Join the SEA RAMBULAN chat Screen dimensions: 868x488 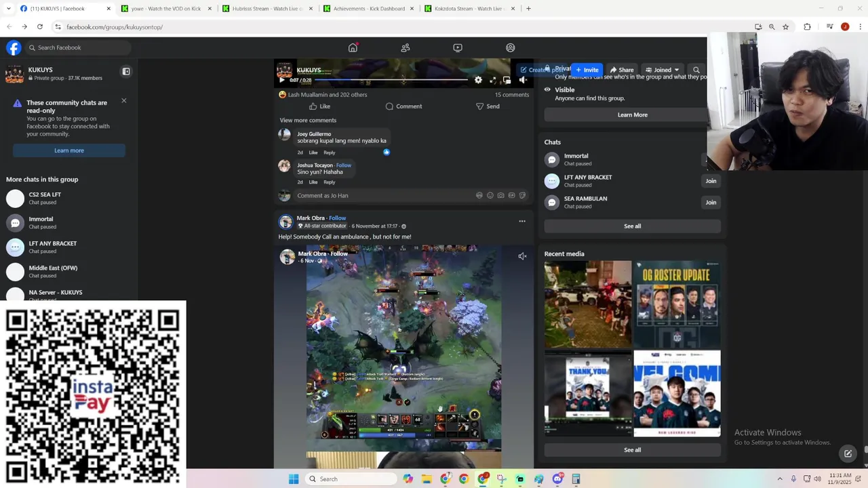(x=711, y=203)
